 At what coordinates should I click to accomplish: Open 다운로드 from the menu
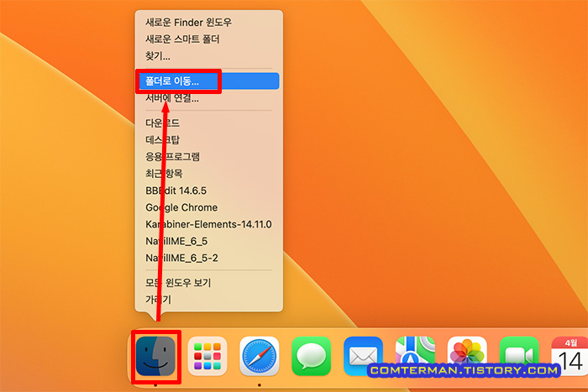(209, 123)
